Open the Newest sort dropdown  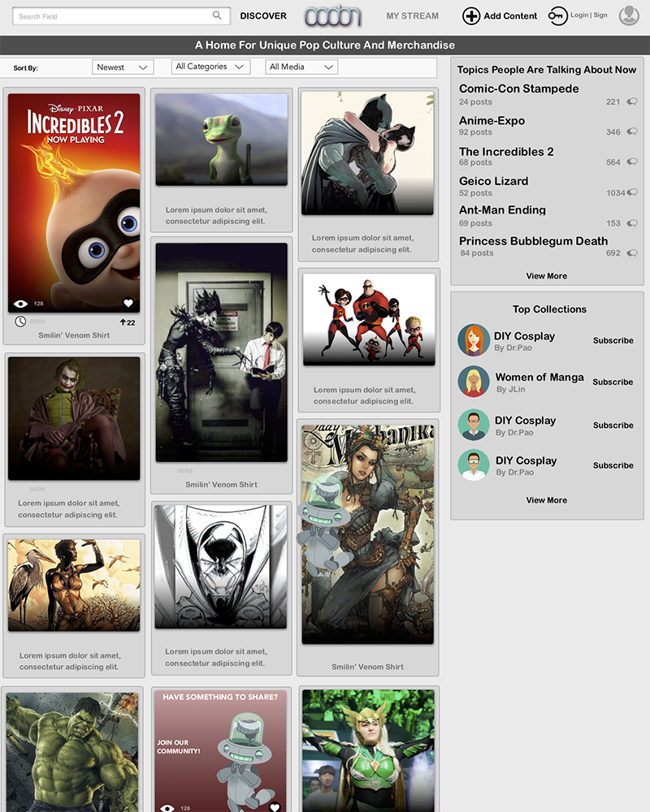[123, 67]
